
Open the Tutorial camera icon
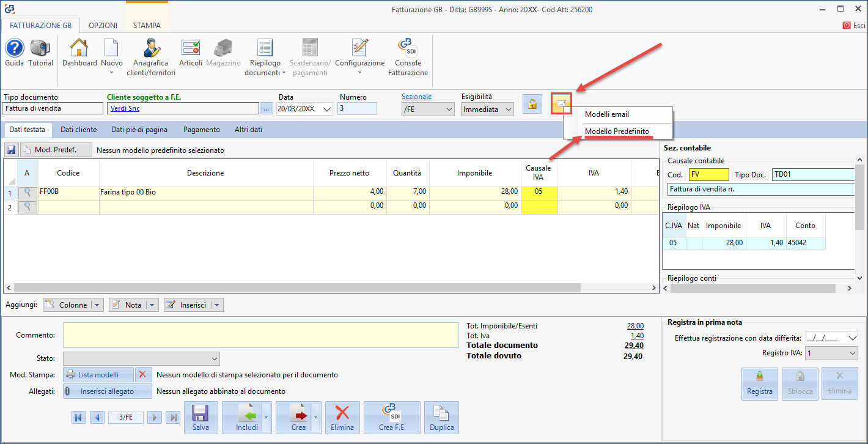40,48
